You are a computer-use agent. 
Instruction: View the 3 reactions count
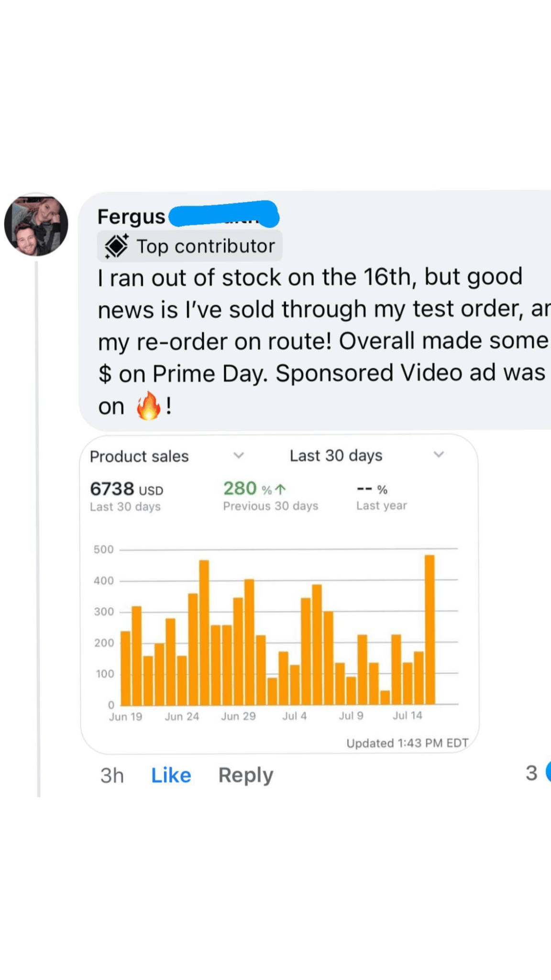pos(531,773)
